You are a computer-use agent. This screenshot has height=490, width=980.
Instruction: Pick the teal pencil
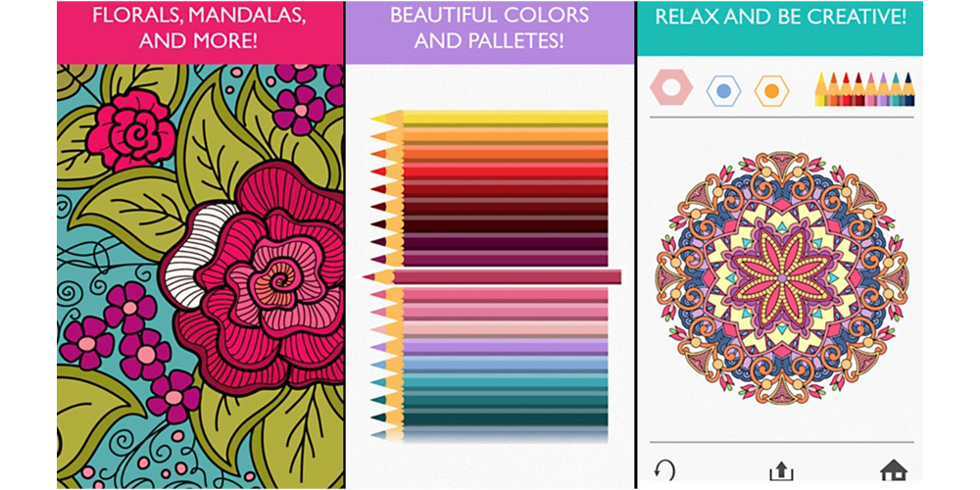pos(489,381)
